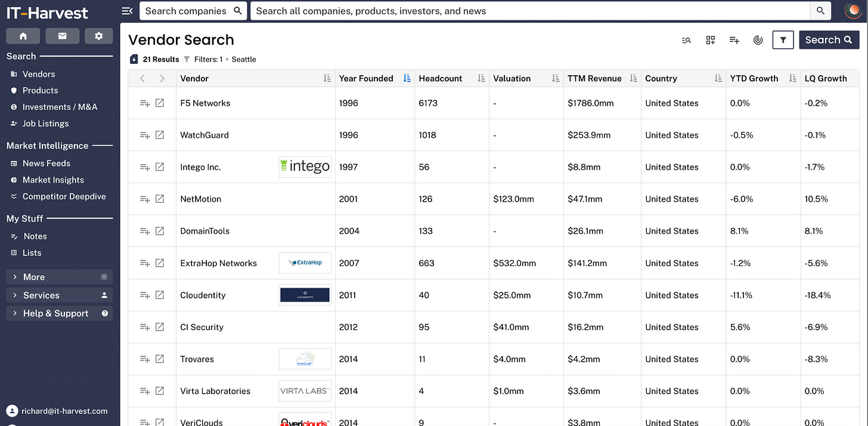Click the IT-Harvest logo
868x426 pixels.
(47, 13)
